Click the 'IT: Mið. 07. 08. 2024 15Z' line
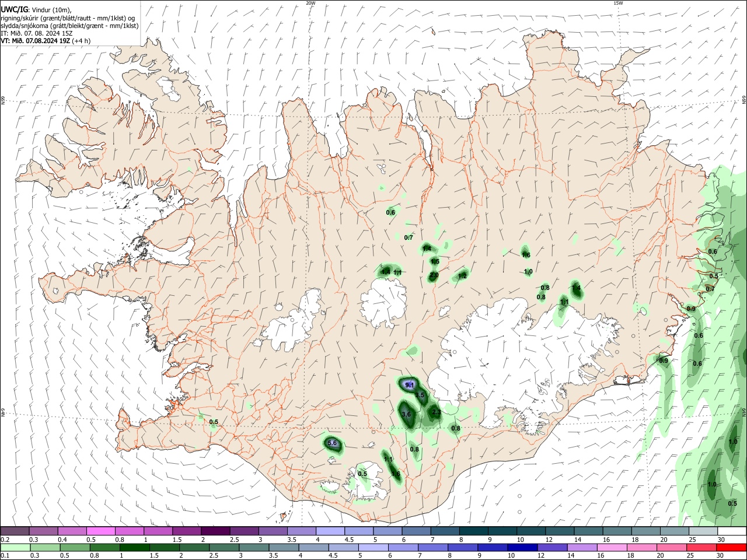Viewport: 747px width, 560px height. pyautogui.click(x=36, y=33)
